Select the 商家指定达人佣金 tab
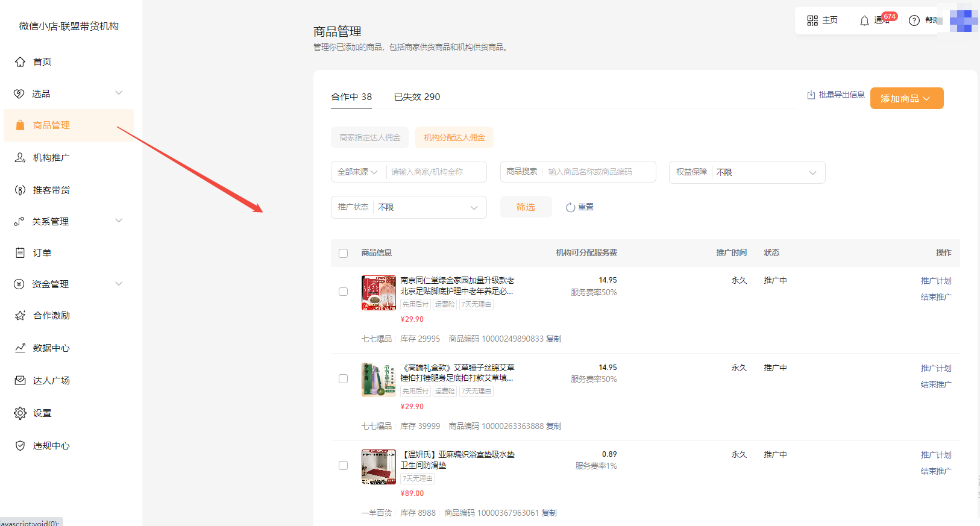Viewport: 980px width, 526px height. point(369,137)
